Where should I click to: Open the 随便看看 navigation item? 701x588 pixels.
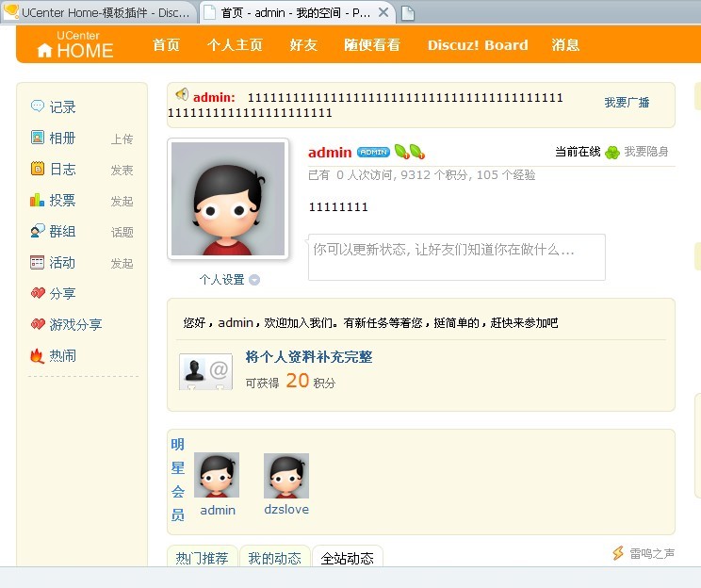click(372, 44)
